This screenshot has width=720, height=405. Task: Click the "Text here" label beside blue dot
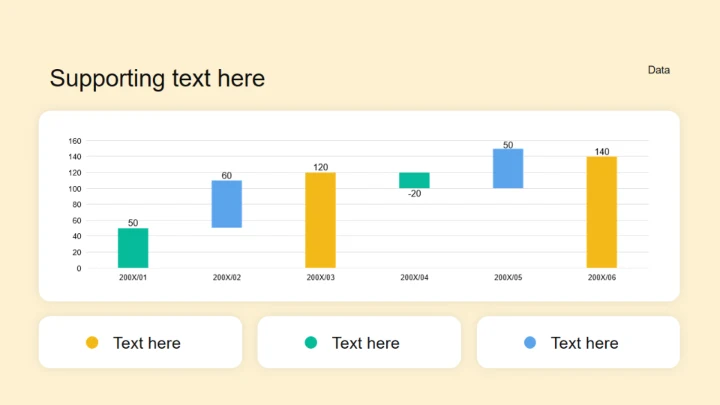(x=585, y=343)
